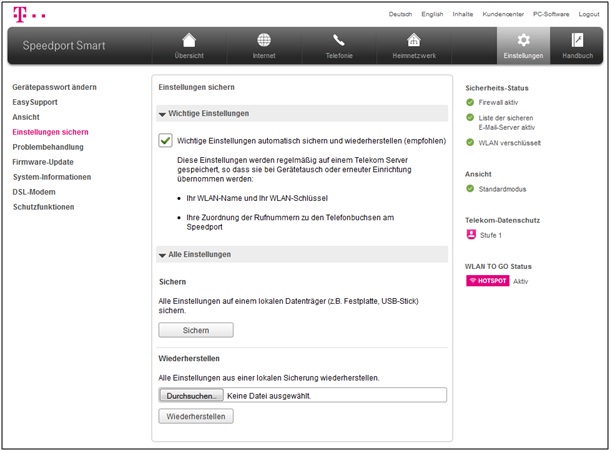Image resolution: width=611 pixels, height=451 pixels.
Task: Open DSL-Modem in sidebar
Action: [34, 192]
